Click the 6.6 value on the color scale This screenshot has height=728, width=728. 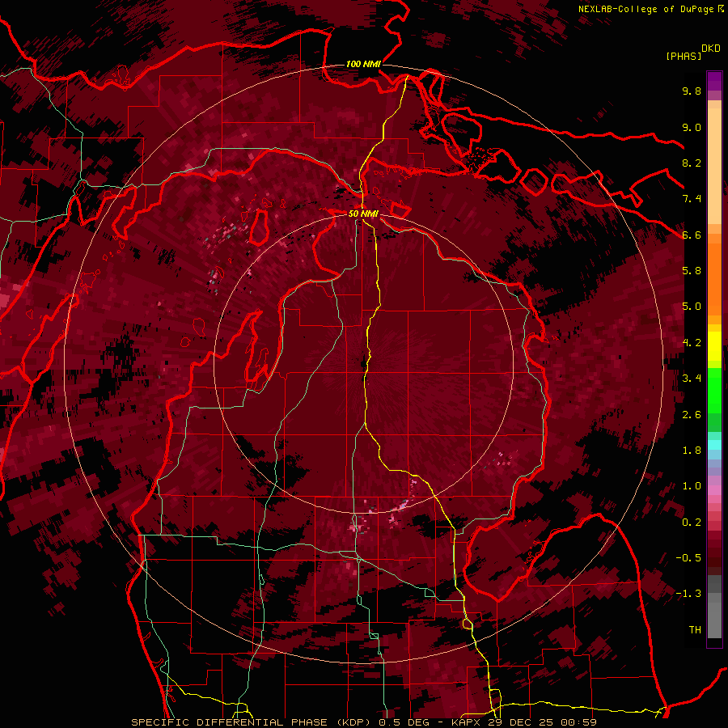click(692, 235)
